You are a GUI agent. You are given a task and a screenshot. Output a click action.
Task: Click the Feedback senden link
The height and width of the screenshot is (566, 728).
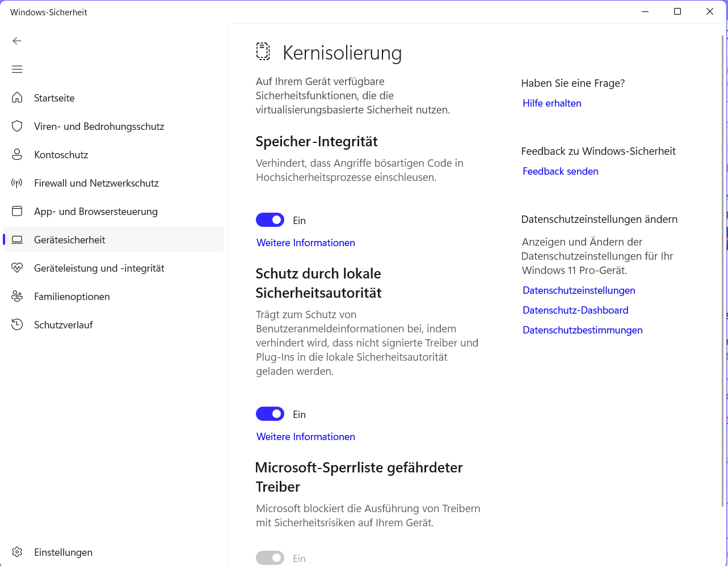click(x=561, y=171)
